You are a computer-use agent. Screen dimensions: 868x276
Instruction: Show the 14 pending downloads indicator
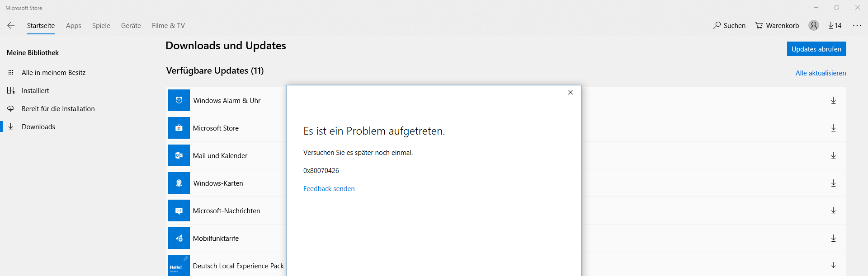(835, 26)
